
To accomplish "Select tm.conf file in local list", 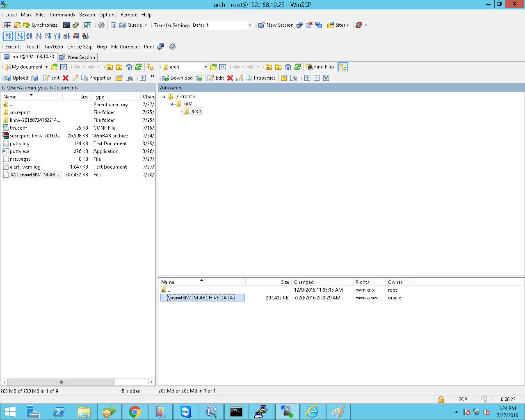I will click(x=18, y=128).
